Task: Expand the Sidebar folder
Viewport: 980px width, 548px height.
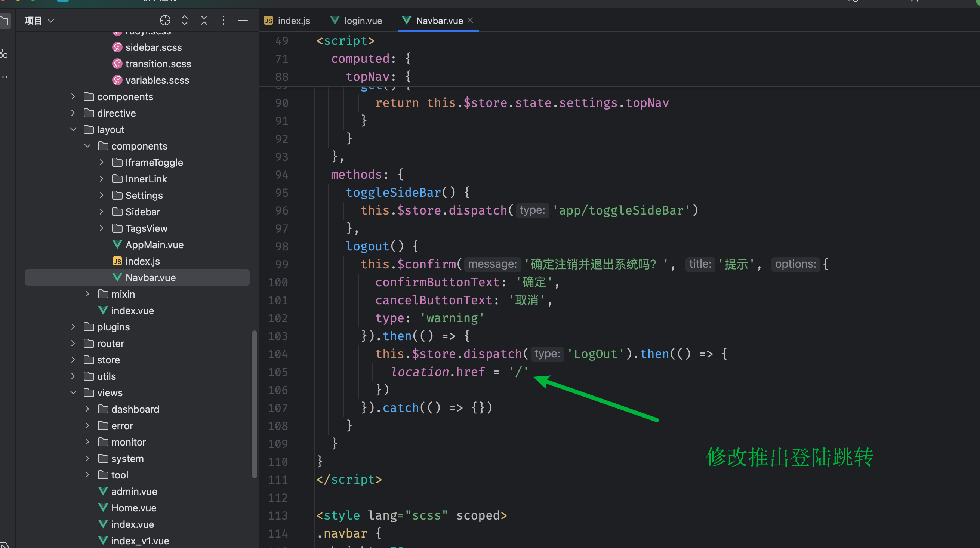Action: [x=102, y=212]
